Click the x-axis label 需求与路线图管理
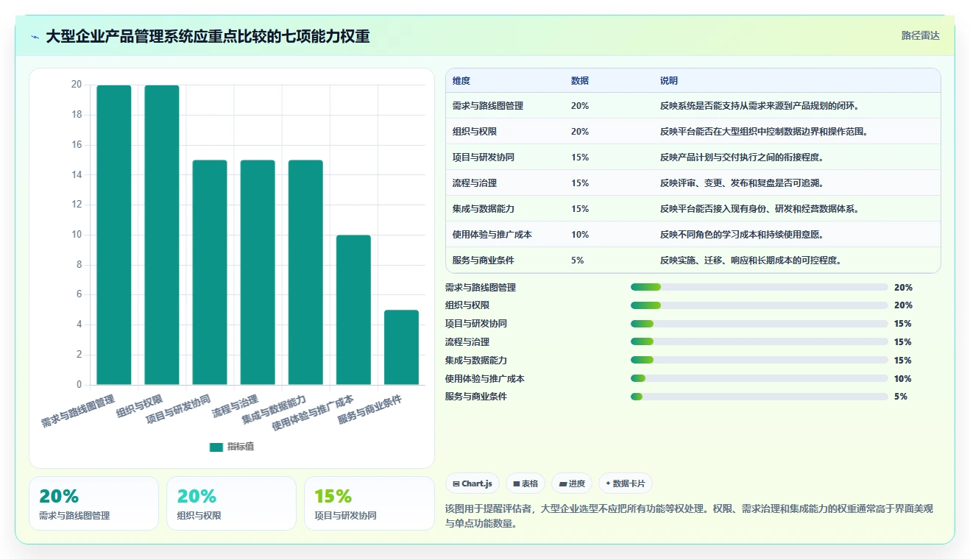 (x=79, y=412)
